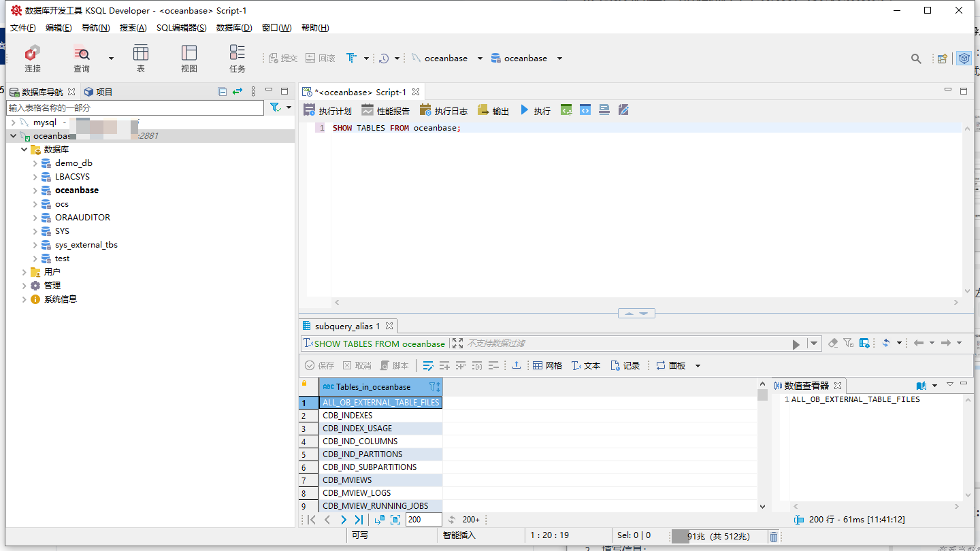The height and width of the screenshot is (551, 980).
Task: Run the script with 执行 button
Action: tap(536, 110)
